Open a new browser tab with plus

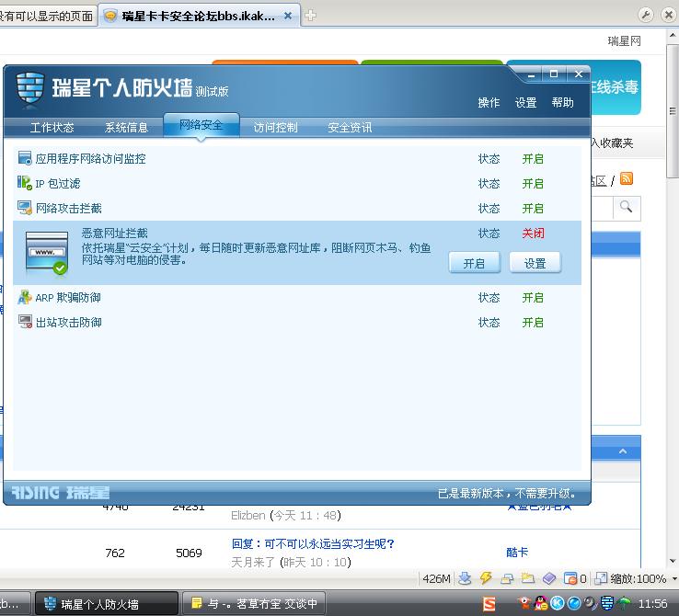(310, 16)
